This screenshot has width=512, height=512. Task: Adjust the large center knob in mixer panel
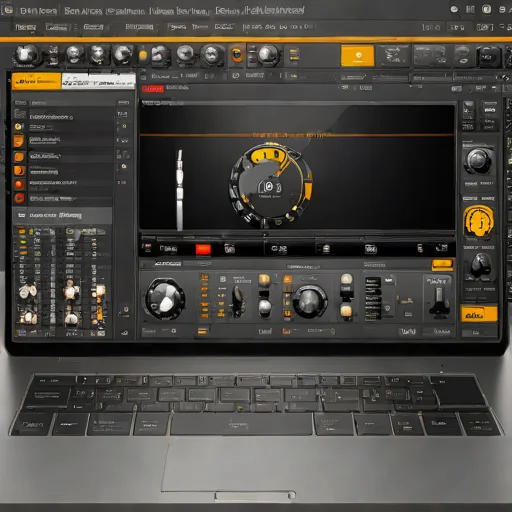(x=309, y=301)
